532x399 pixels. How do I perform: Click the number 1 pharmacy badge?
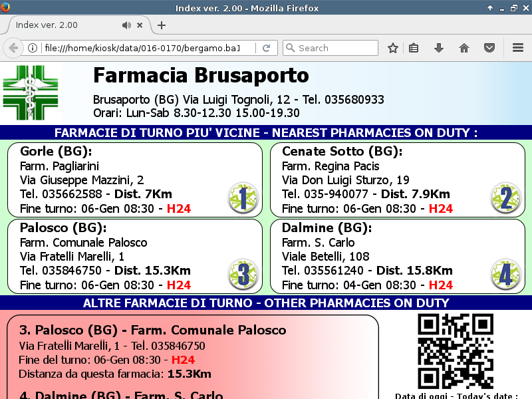tap(243, 198)
